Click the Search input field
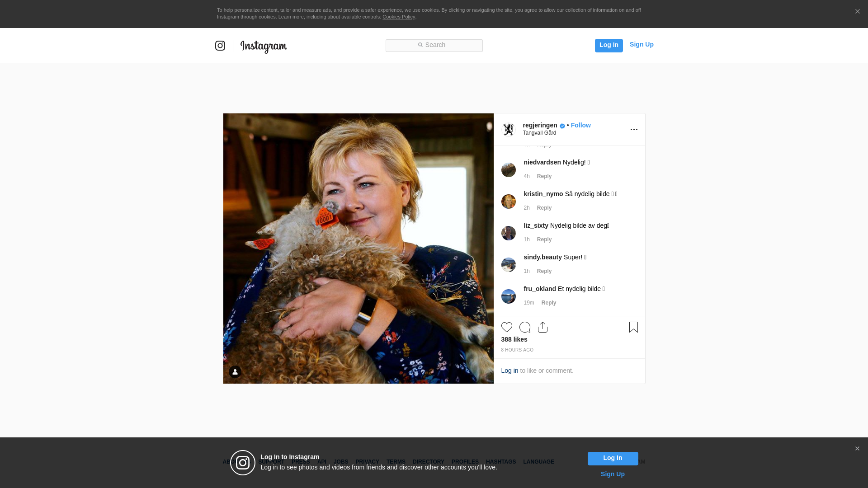 [x=434, y=45]
